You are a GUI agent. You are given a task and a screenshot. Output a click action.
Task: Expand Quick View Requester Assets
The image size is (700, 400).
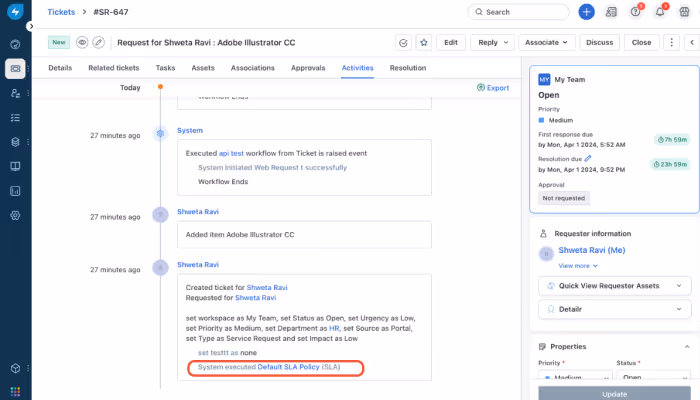(615, 286)
